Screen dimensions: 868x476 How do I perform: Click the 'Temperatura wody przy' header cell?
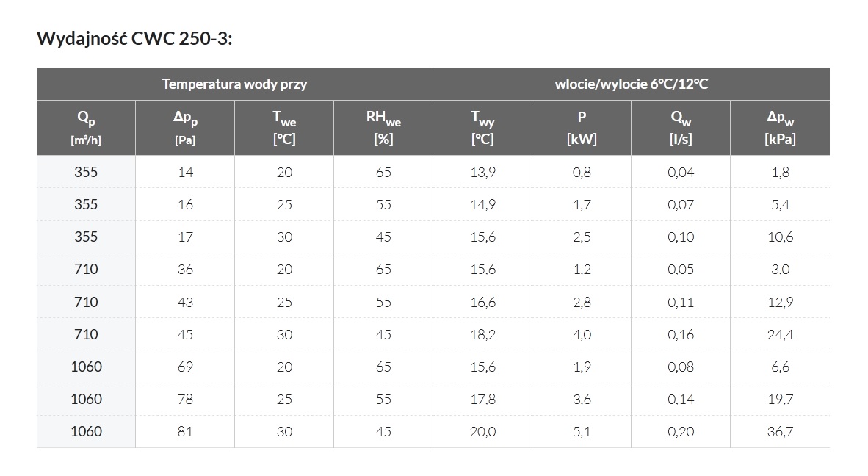point(234,84)
